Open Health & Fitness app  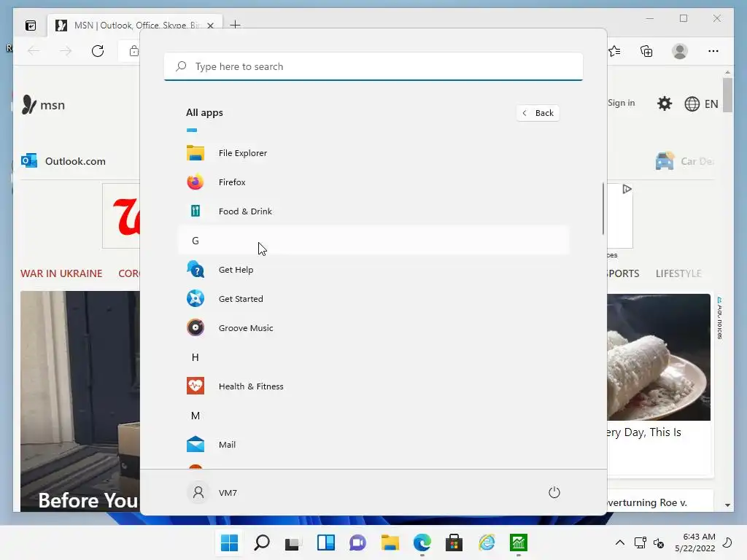373,386
